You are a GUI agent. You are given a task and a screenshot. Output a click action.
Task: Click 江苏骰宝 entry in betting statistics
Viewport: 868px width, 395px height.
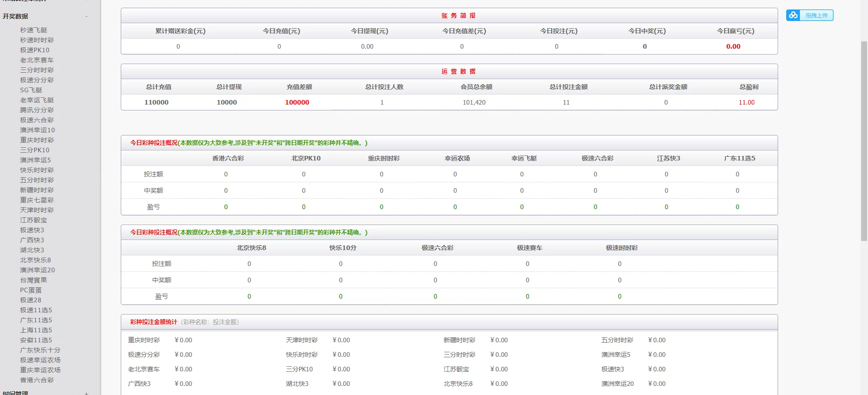[x=456, y=369]
